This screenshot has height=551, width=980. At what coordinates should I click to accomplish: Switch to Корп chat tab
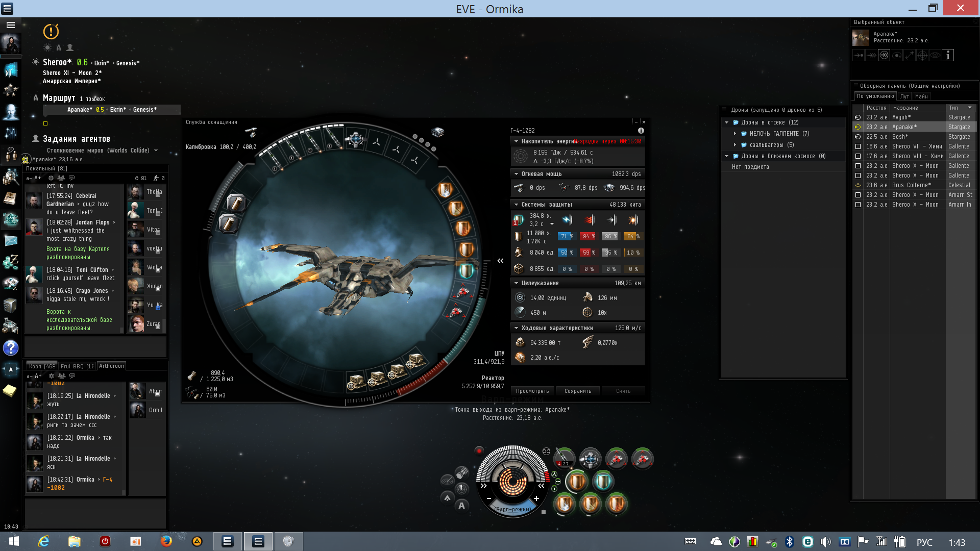42,366
